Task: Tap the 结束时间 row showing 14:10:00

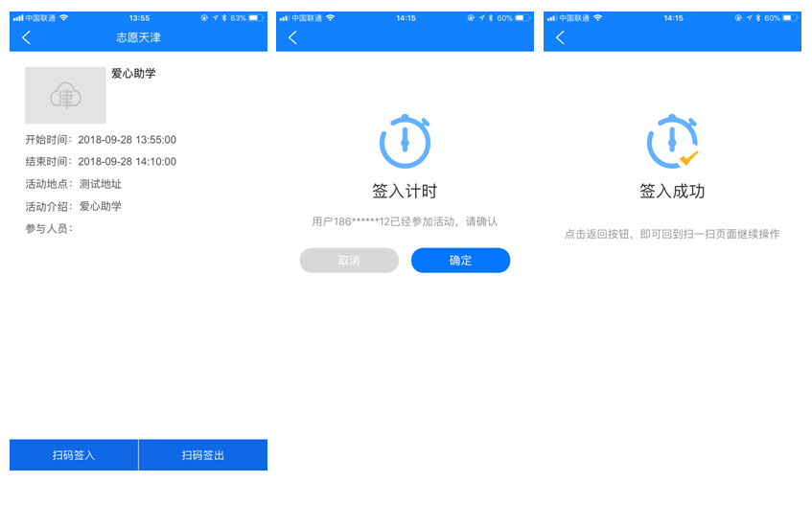Action: click(101, 162)
